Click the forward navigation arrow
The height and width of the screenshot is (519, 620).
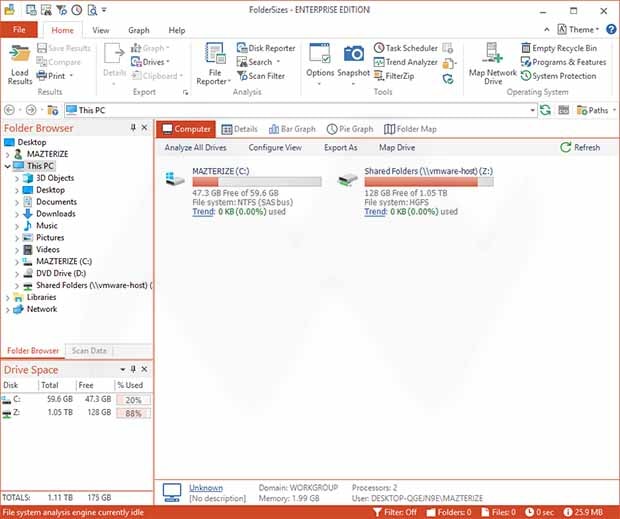pos(31,110)
